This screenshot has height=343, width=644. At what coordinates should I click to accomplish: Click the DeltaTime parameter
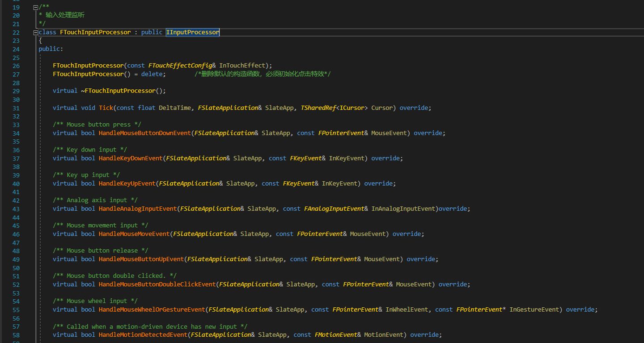click(175, 108)
